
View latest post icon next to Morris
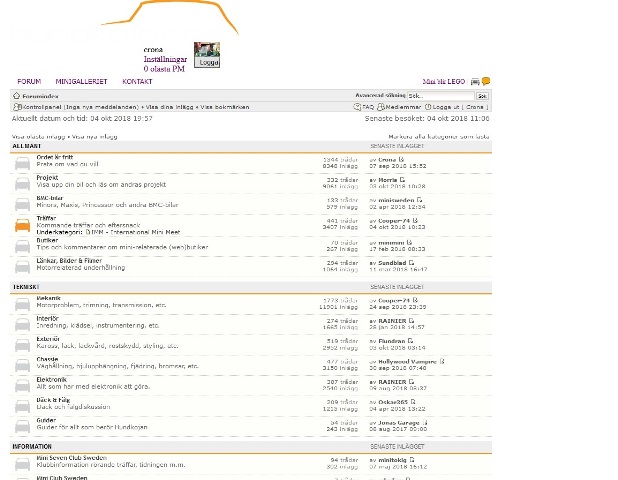click(x=402, y=180)
